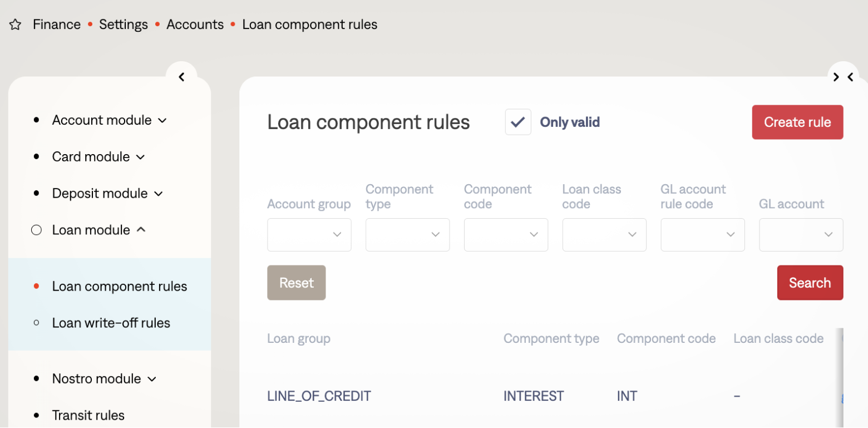Collapse the left sidebar panel arrow
Image resolution: width=868 pixels, height=428 pixels.
point(181,77)
